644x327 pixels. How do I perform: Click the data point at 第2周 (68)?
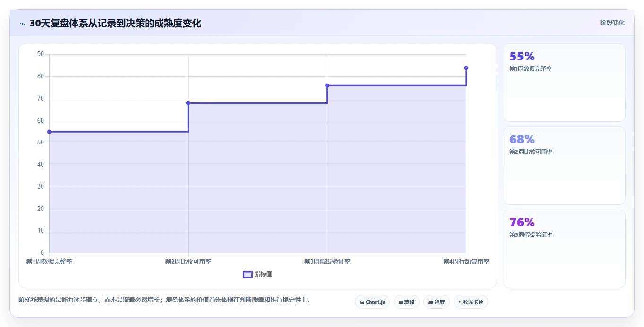tap(188, 103)
